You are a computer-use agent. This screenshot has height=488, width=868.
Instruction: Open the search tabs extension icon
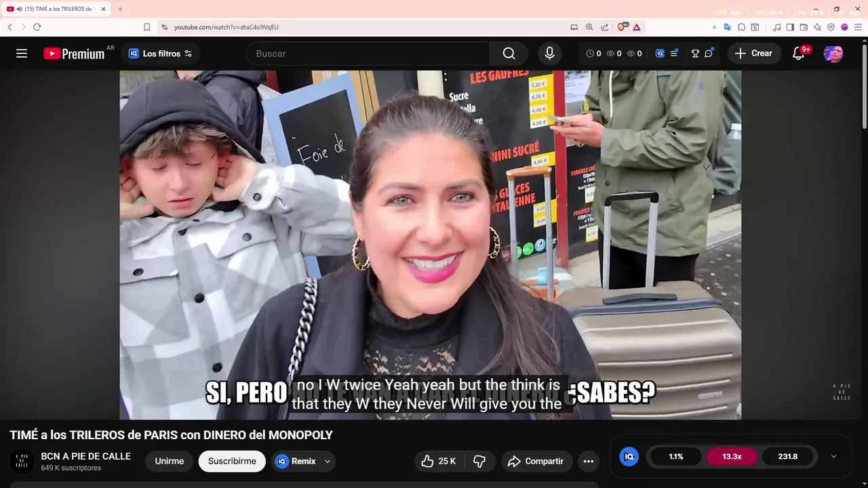coord(755,27)
